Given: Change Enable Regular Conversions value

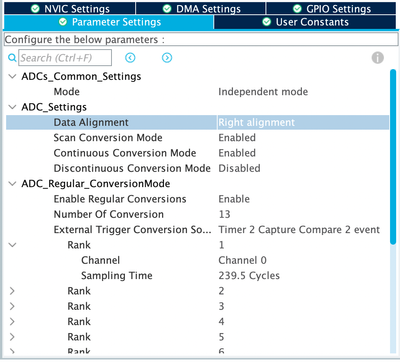Looking at the screenshot, I should click(234, 199).
